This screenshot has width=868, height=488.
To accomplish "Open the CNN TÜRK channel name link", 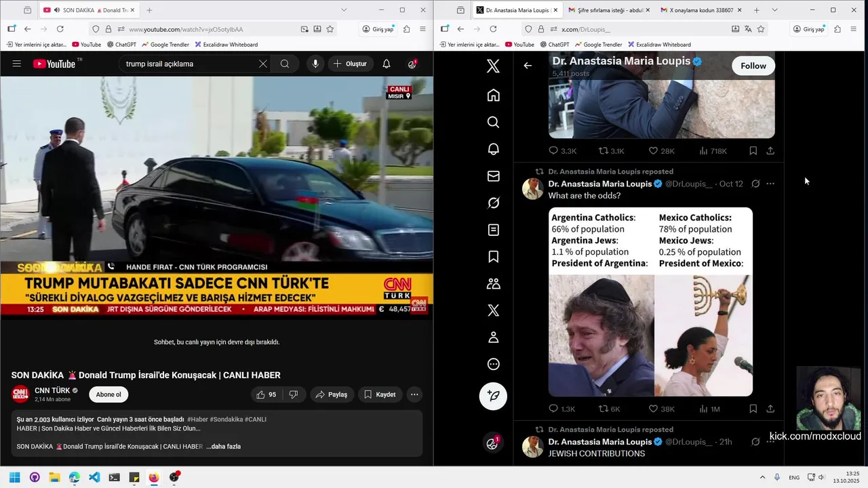I will tap(52, 390).
